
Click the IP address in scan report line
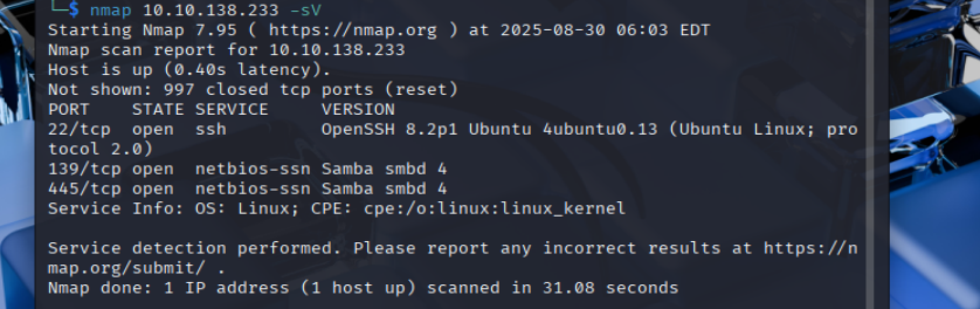[x=337, y=50]
